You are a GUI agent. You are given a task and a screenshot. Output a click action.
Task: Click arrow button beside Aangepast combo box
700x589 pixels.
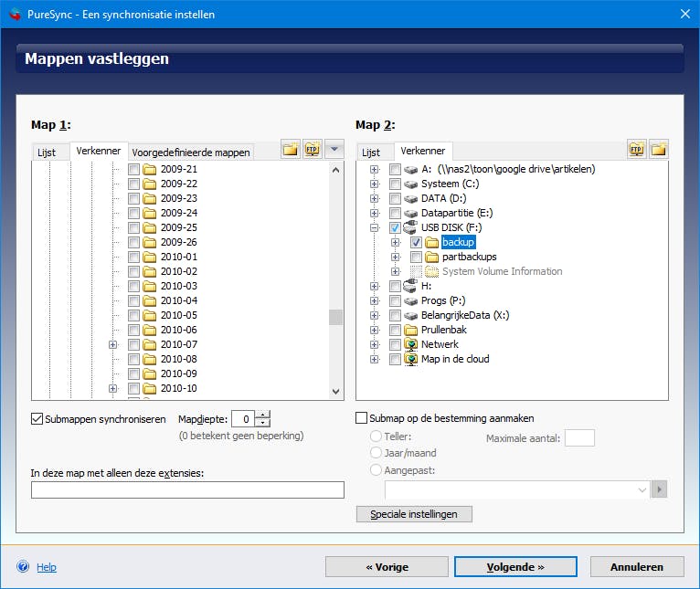[659, 489]
